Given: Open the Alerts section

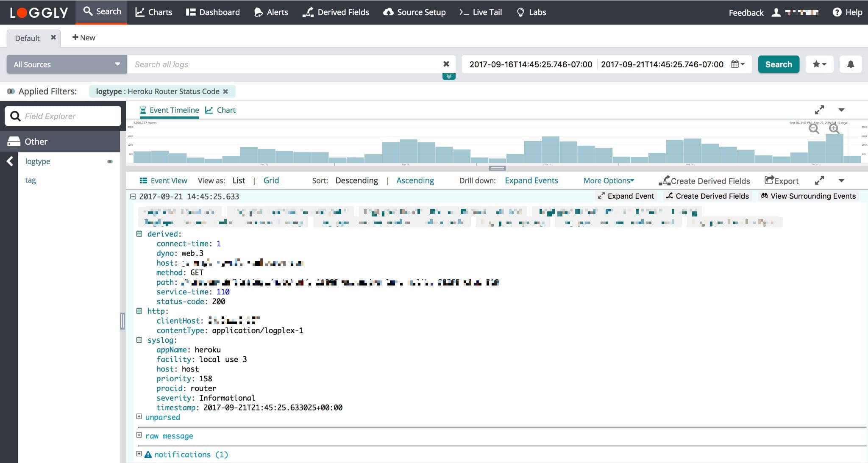Looking at the screenshot, I should (x=271, y=12).
